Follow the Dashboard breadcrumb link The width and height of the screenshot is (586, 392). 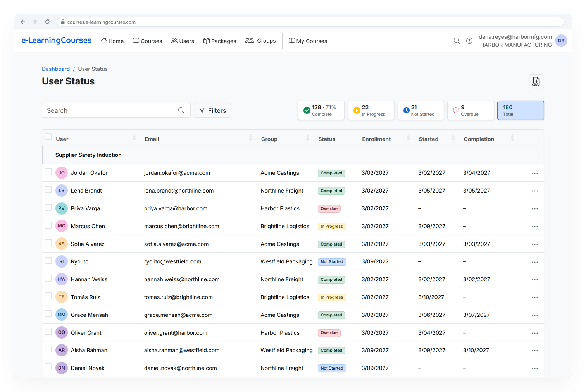pos(56,69)
